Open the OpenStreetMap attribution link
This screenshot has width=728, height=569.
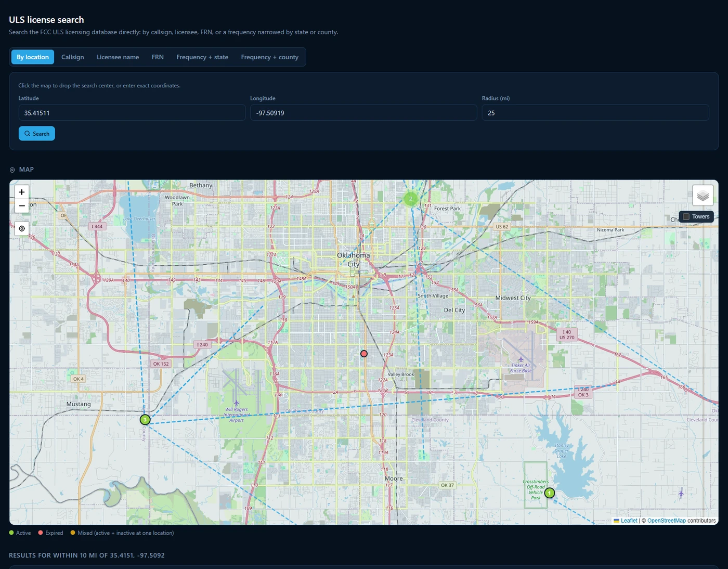(x=666, y=521)
